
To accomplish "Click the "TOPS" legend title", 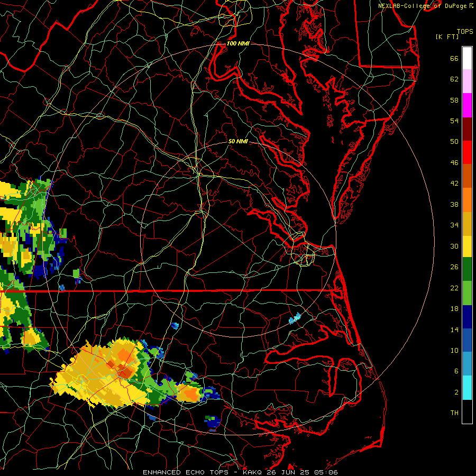I will (465, 32).
